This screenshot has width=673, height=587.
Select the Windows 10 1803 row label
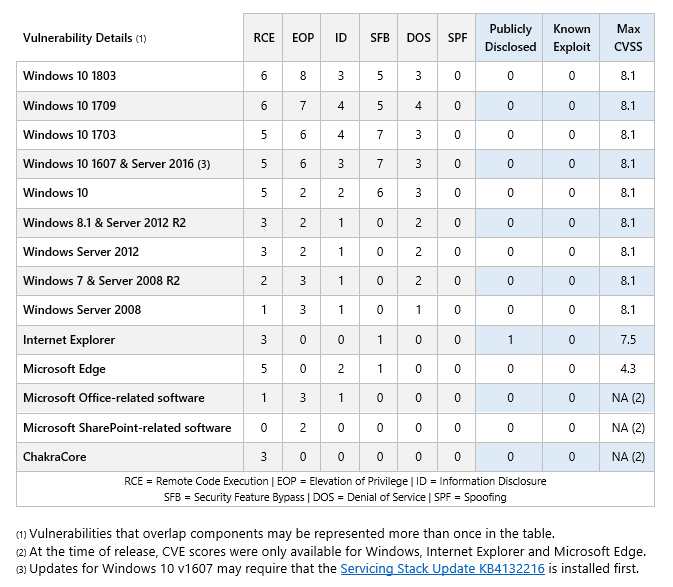coord(70,76)
